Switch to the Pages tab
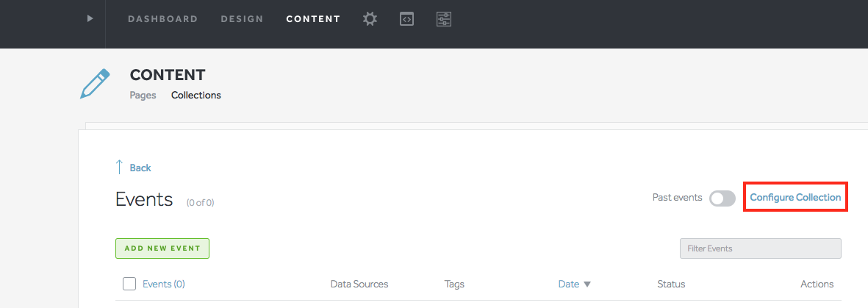 coord(143,95)
